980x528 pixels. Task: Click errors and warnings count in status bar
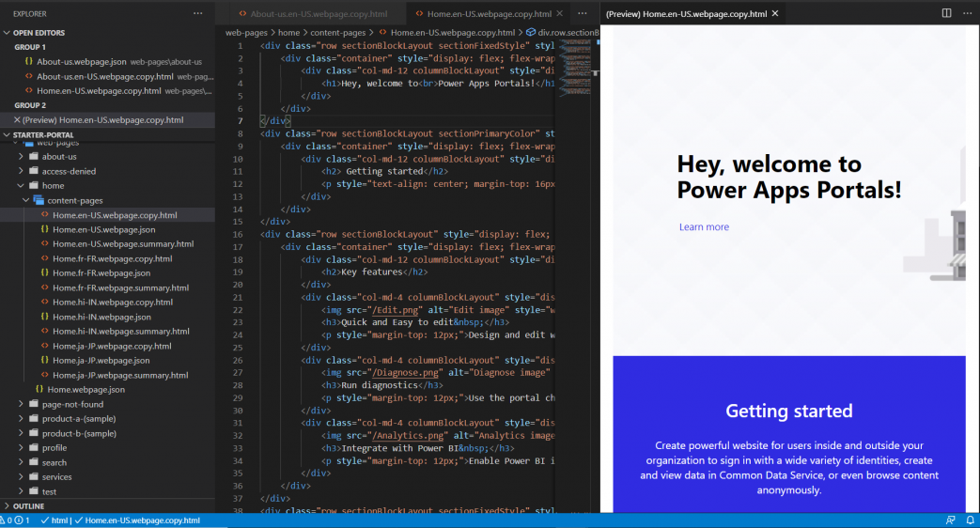click(x=15, y=520)
